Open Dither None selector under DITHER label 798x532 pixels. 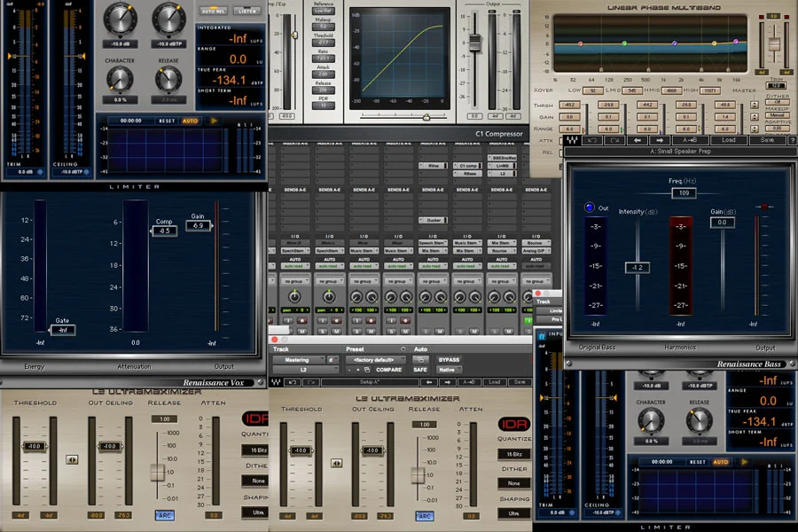[514, 483]
